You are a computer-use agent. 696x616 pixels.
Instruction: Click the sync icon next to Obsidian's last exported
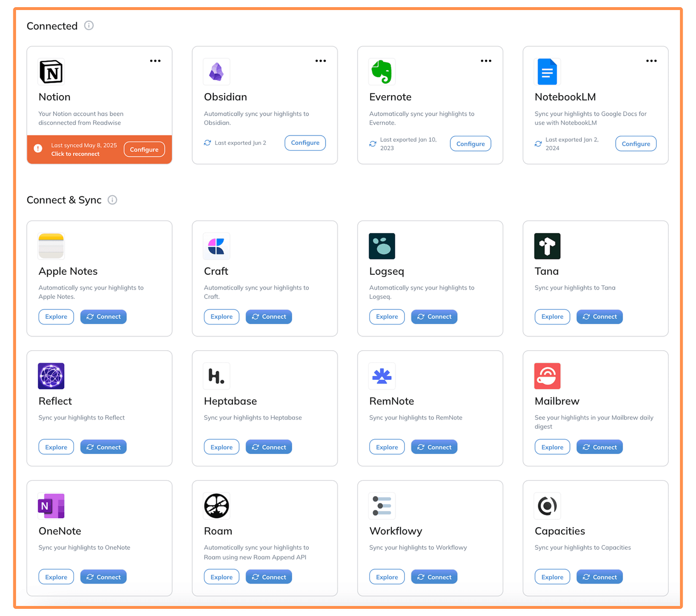[207, 143]
